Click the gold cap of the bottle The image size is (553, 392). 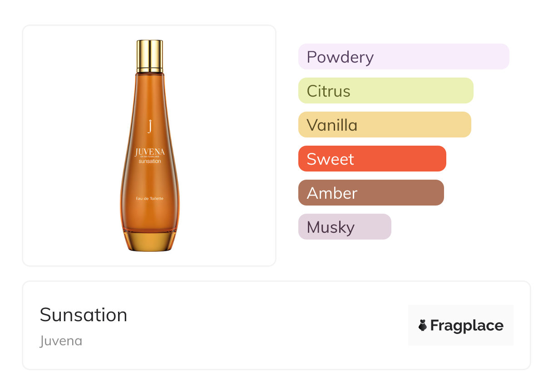[x=150, y=55]
